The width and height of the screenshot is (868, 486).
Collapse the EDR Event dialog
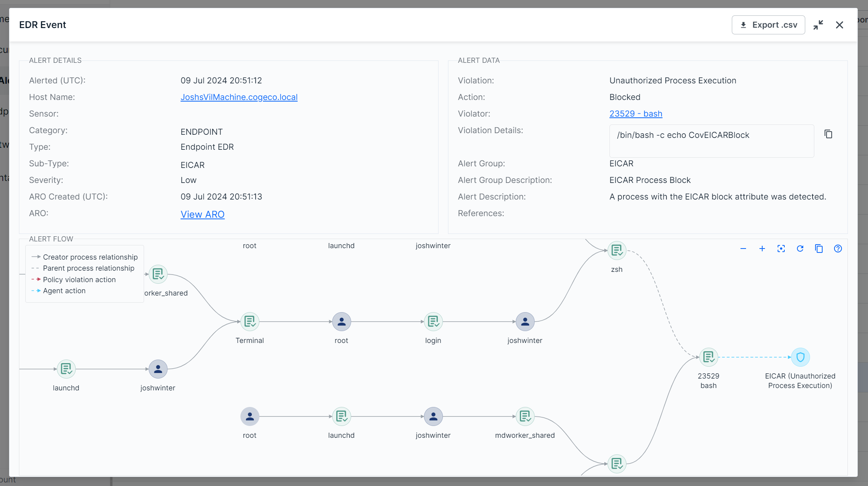pyautogui.click(x=818, y=25)
